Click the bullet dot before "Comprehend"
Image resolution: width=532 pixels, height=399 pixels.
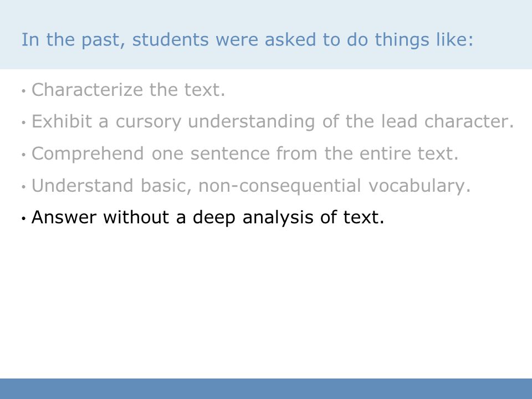(23, 155)
